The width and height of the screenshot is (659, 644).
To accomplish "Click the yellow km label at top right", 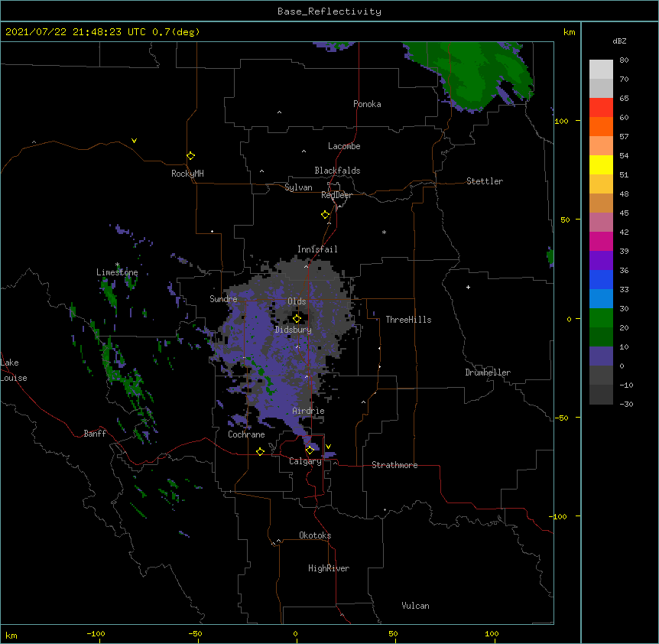I will point(569,32).
